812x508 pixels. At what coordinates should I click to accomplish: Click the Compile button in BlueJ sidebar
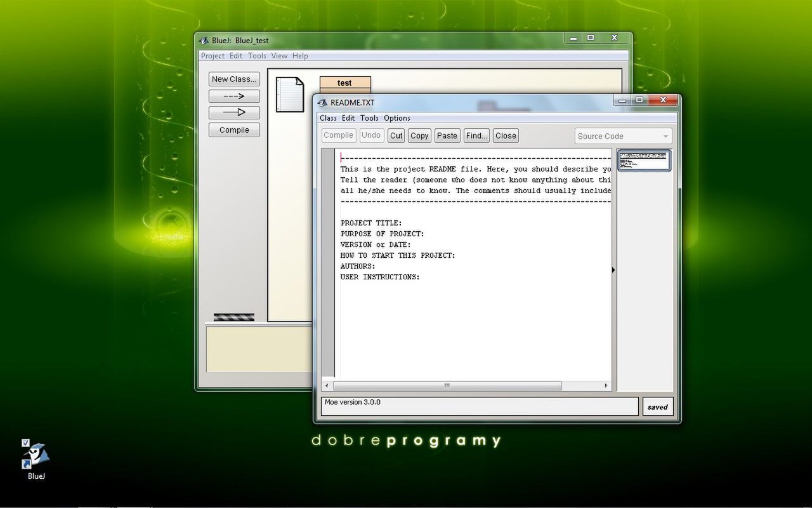pos(234,130)
